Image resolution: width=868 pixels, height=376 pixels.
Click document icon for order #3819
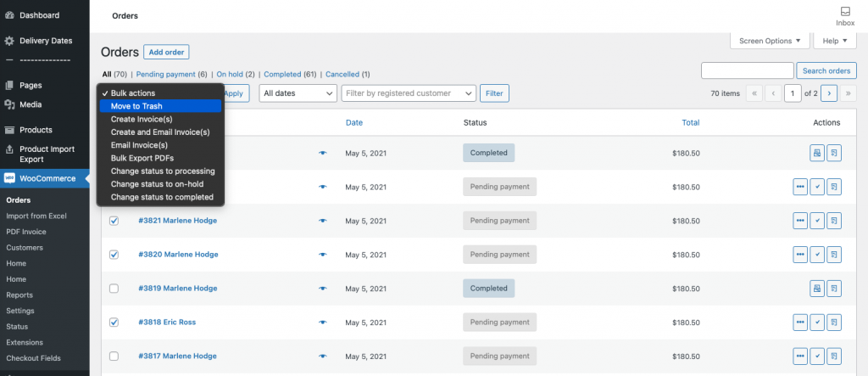[x=834, y=289]
